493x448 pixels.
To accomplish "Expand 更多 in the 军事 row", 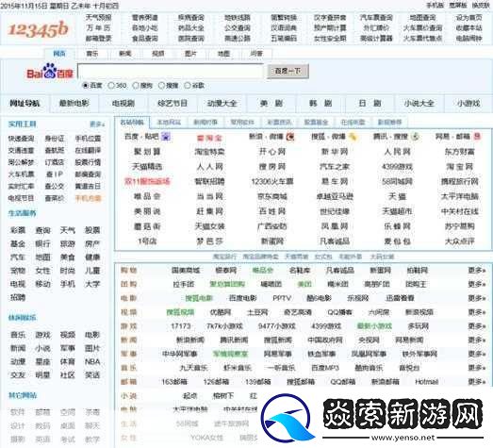I will [x=477, y=354].
